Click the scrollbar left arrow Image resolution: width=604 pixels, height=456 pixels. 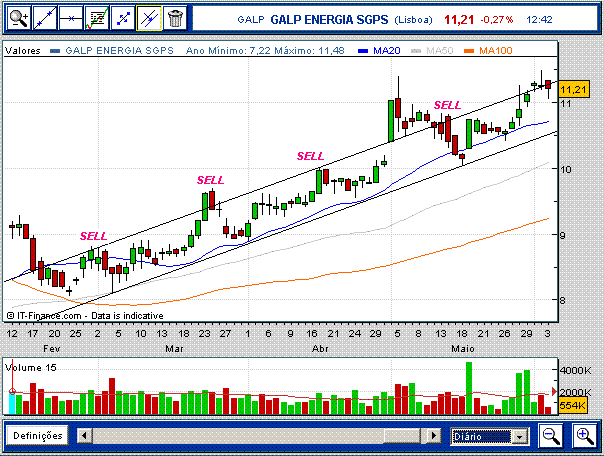pos(85,436)
